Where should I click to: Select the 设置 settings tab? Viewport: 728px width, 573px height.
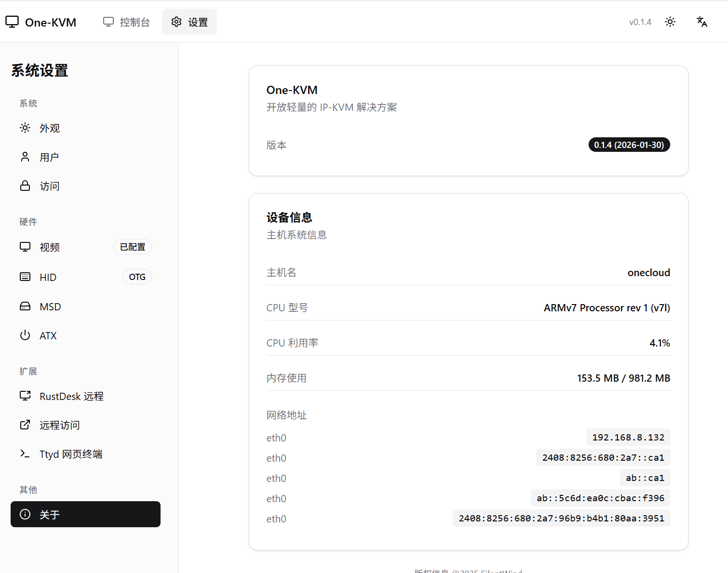tap(189, 22)
